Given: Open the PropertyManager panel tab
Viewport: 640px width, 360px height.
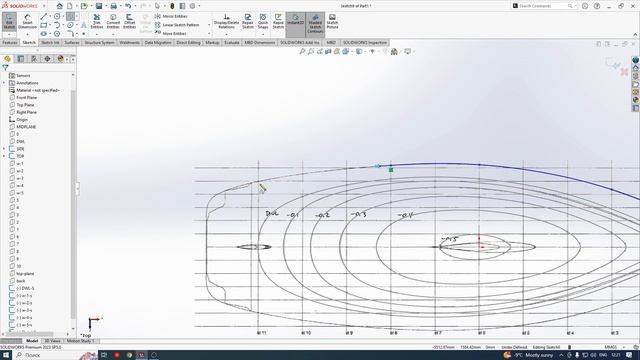Looking at the screenshot, I should click(x=20, y=59).
